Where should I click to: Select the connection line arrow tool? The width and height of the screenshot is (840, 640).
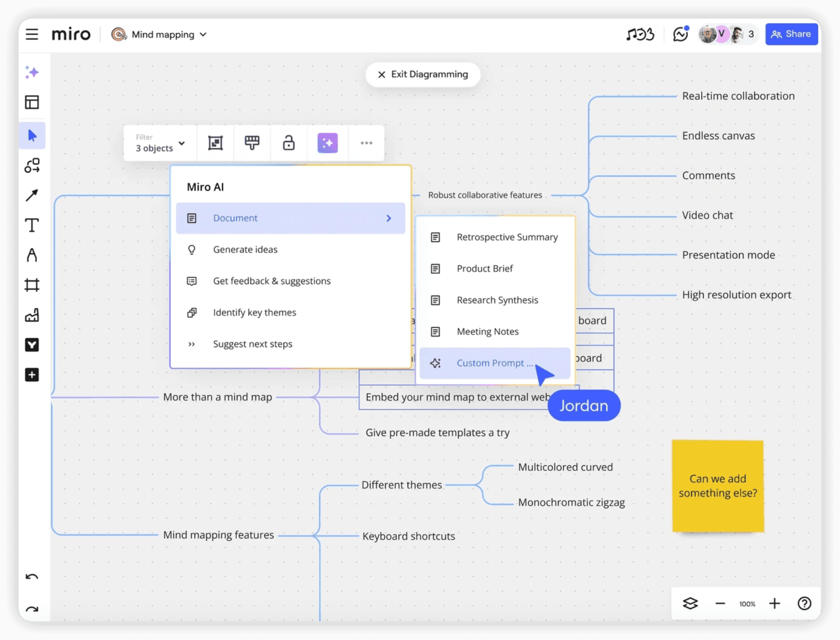pos(32,195)
